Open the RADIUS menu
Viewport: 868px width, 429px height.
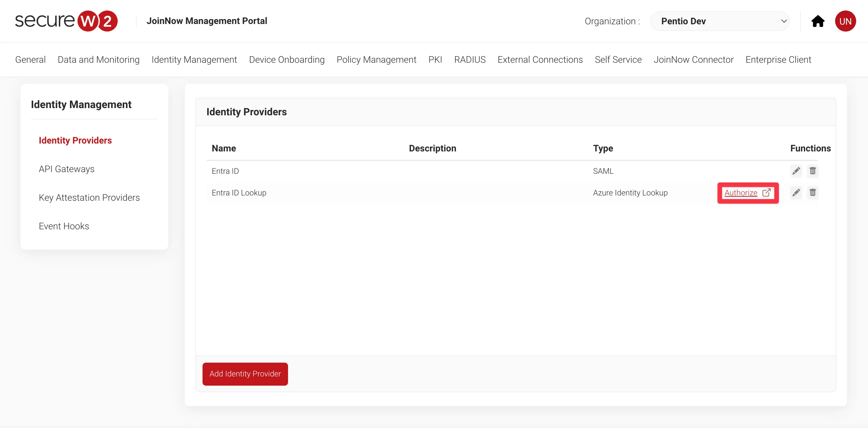point(470,59)
